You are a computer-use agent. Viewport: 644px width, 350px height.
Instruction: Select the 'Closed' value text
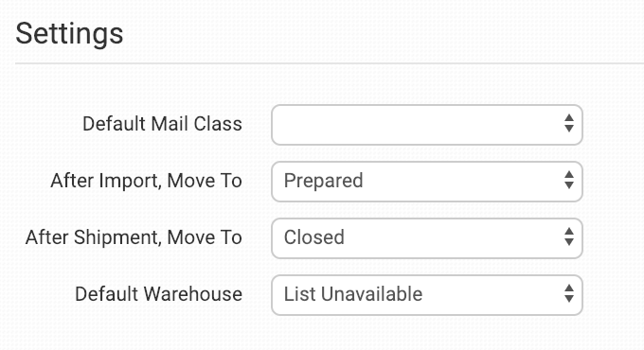pos(314,237)
